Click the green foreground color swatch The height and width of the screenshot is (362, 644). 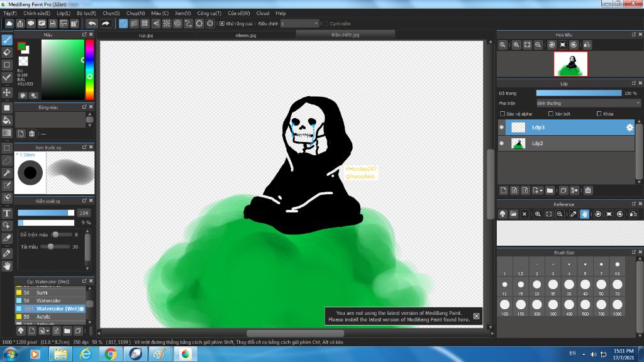pos(21,47)
